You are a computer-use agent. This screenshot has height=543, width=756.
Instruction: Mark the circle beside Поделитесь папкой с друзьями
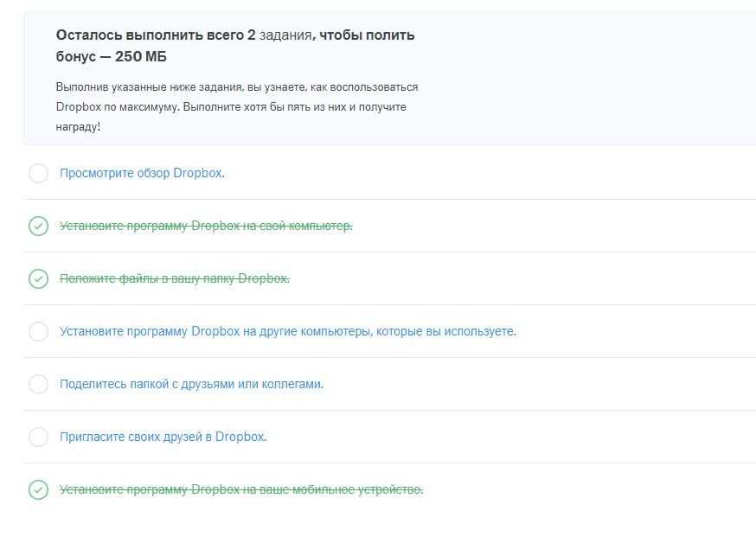(38, 384)
